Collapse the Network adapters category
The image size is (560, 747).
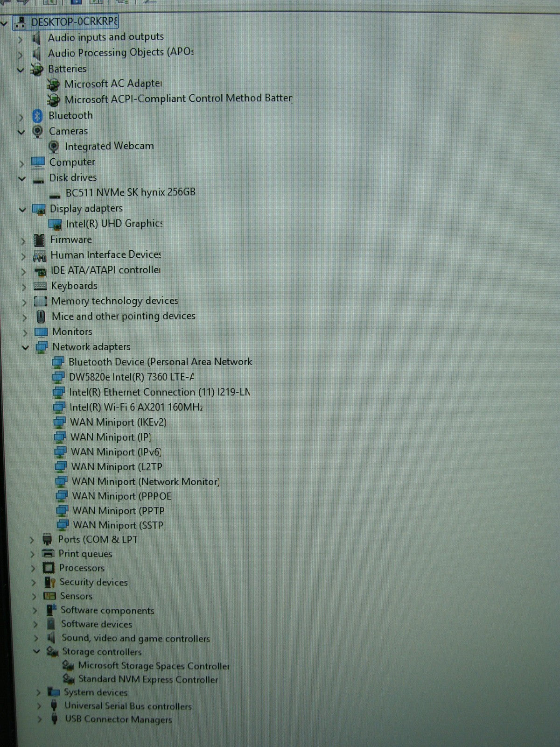25,347
